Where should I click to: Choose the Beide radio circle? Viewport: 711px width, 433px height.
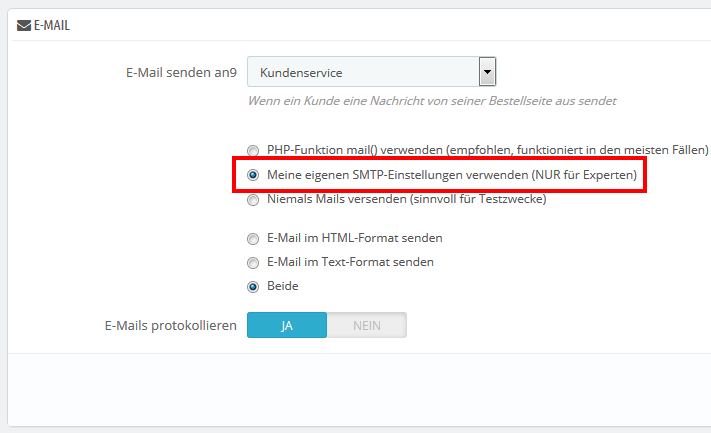pyautogui.click(x=253, y=286)
